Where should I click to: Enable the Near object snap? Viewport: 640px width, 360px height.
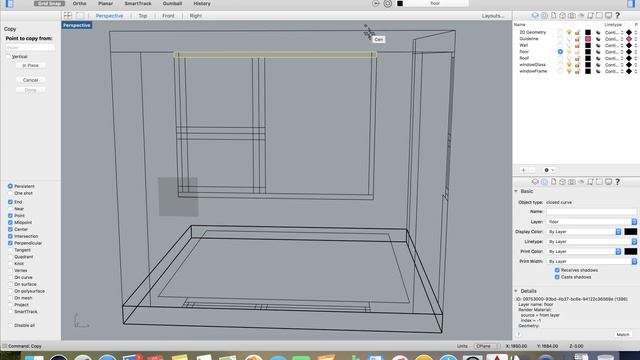pyautogui.click(x=10, y=209)
